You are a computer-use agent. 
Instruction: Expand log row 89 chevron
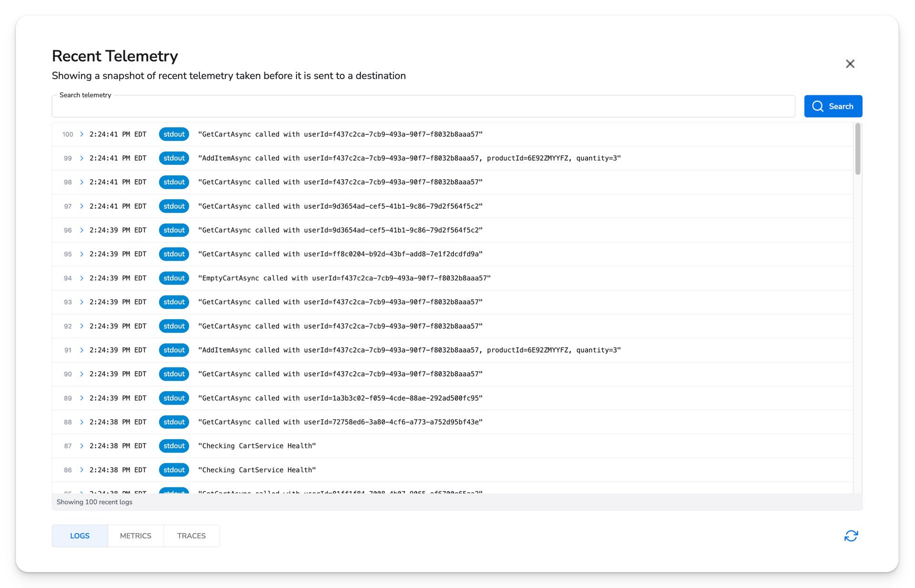coord(81,398)
